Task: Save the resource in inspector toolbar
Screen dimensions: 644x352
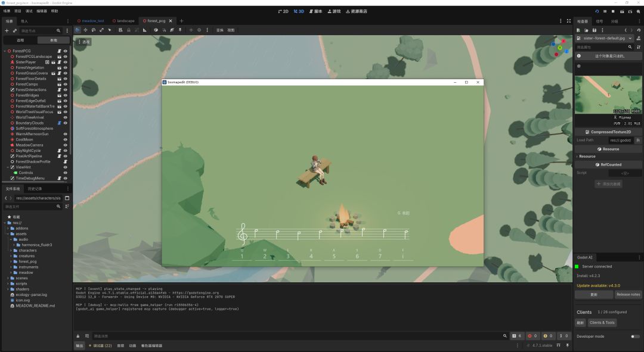Action: 594,30
